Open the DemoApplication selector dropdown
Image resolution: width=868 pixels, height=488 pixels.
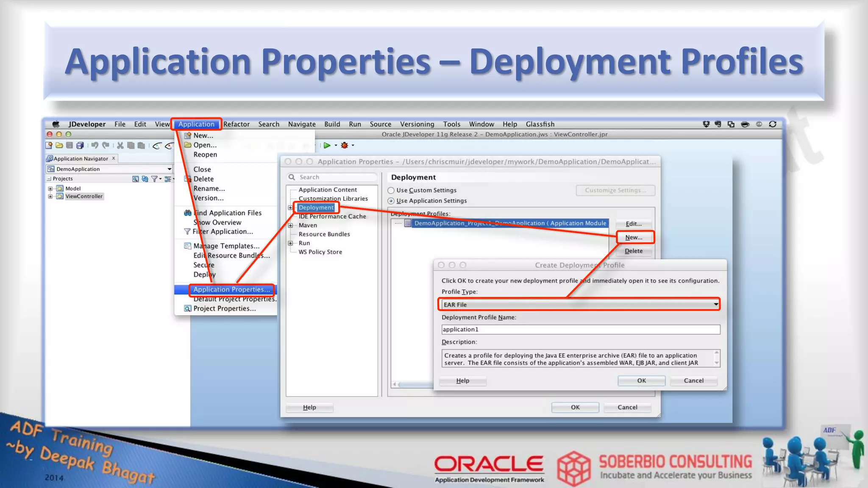[169, 169]
